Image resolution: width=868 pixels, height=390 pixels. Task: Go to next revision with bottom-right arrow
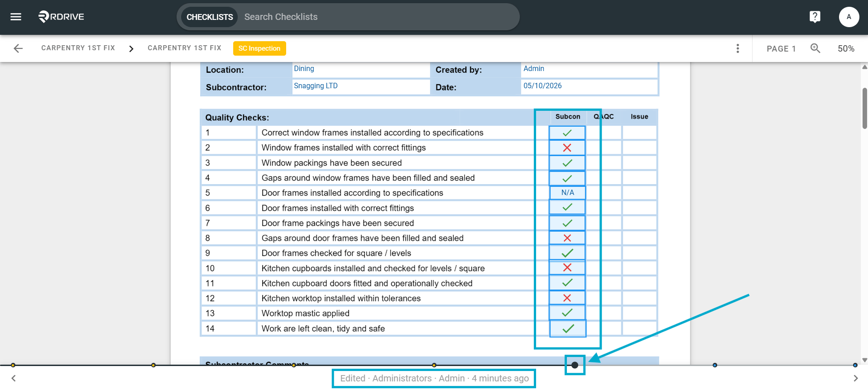(x=855, y=378)
